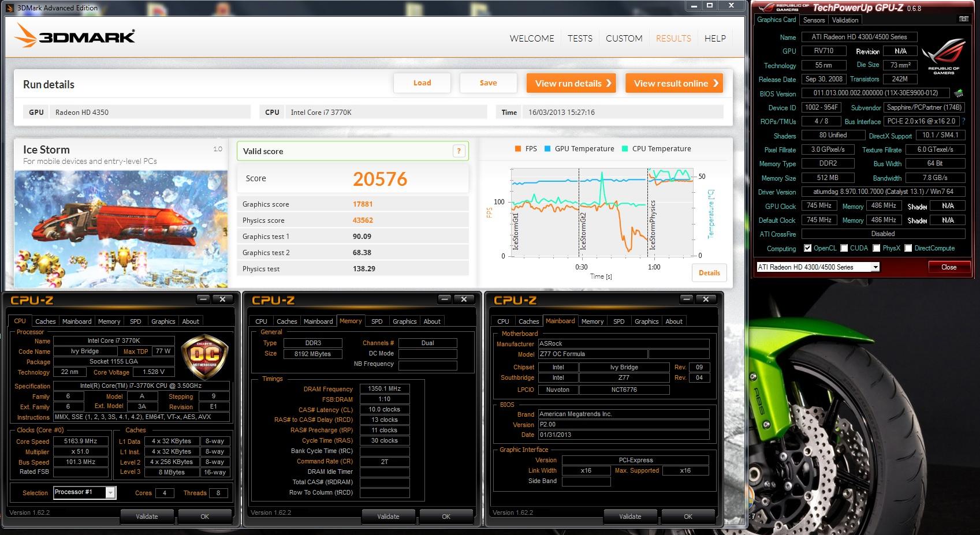Click the View result online button
980x535 pixels.
coord(675,83)
